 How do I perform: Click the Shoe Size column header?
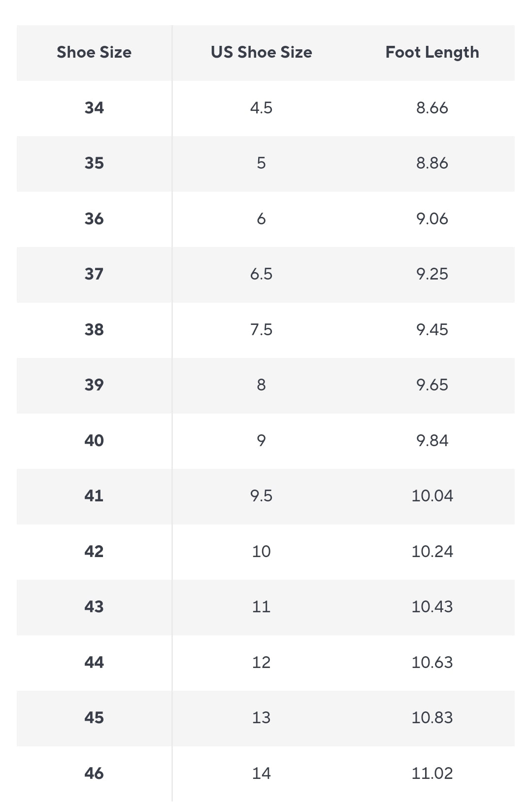94,52
